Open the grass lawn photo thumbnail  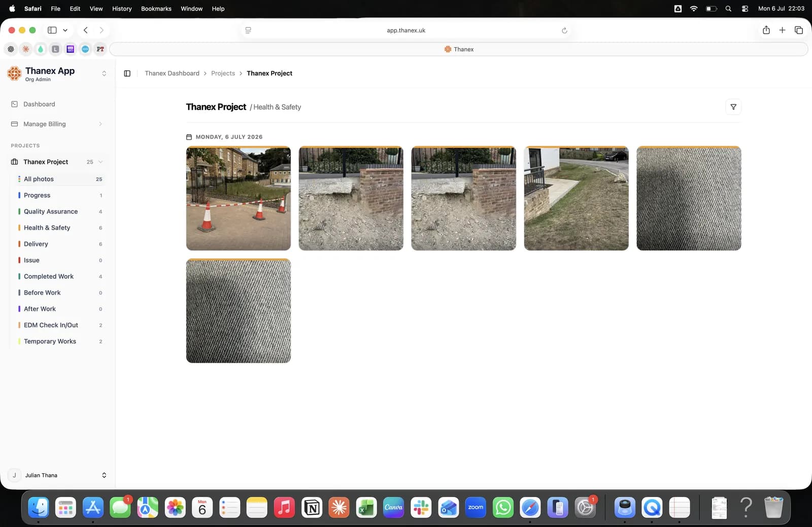576,198
